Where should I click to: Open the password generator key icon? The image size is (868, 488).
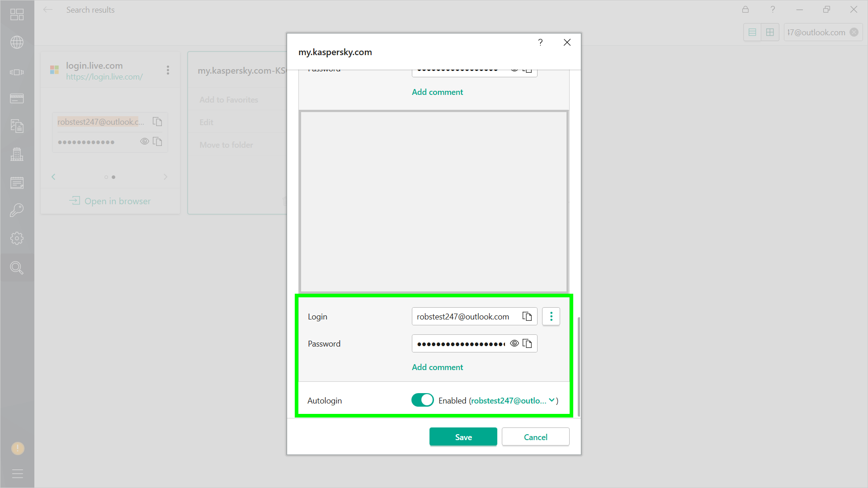point(17,210)
